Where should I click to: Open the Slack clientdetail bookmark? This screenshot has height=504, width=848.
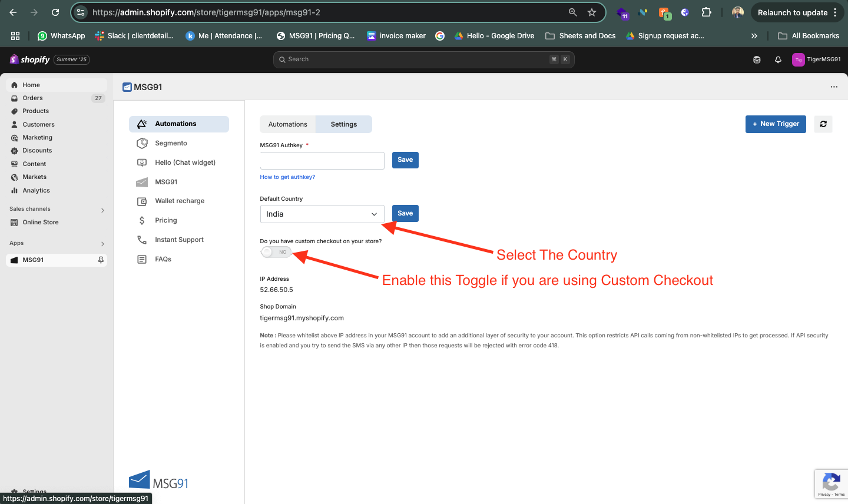click(134, 36)
